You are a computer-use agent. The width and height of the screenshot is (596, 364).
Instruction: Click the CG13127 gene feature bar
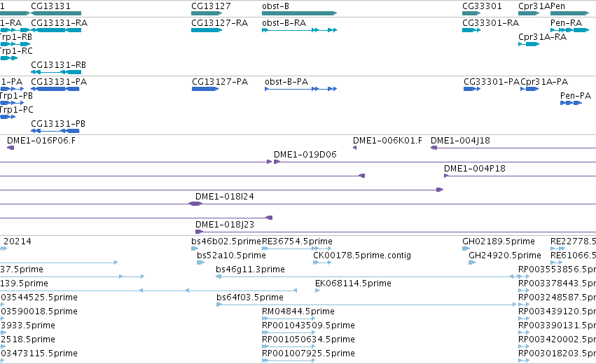207,13
